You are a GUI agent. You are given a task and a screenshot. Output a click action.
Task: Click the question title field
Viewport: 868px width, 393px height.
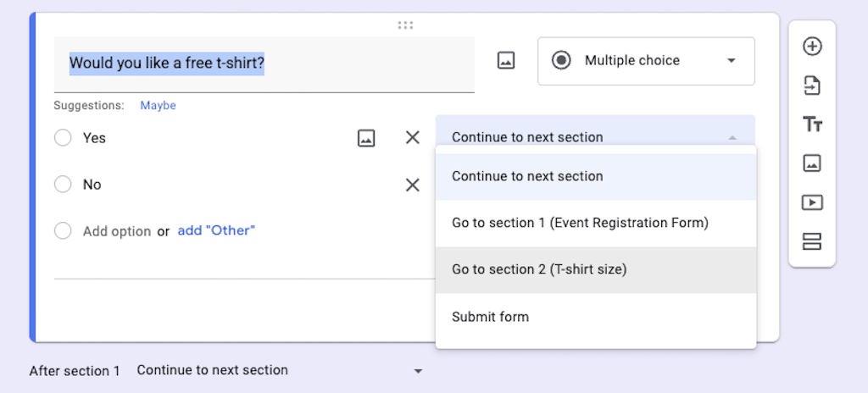[x=264, y=64]
